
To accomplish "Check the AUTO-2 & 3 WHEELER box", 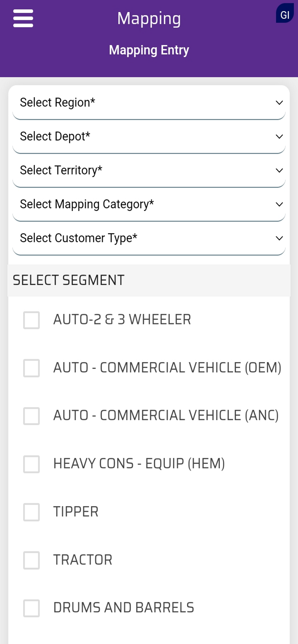I will coord(32,320).
